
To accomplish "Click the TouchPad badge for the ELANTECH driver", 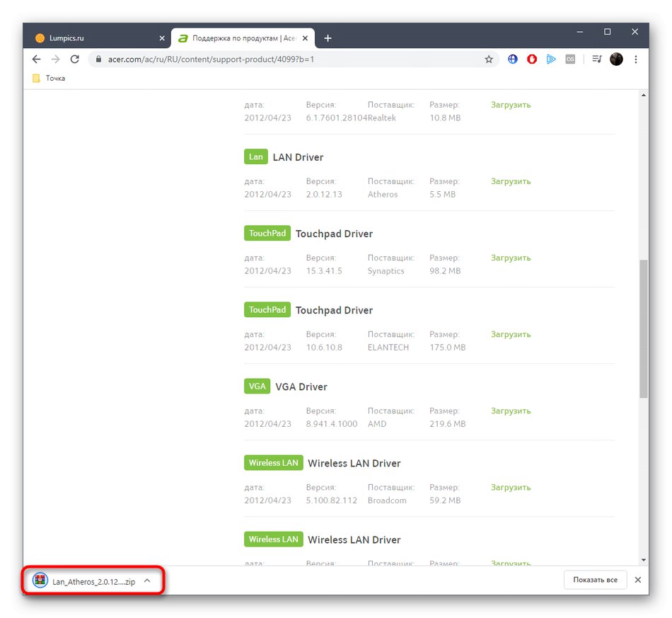I will click(267, 309).
